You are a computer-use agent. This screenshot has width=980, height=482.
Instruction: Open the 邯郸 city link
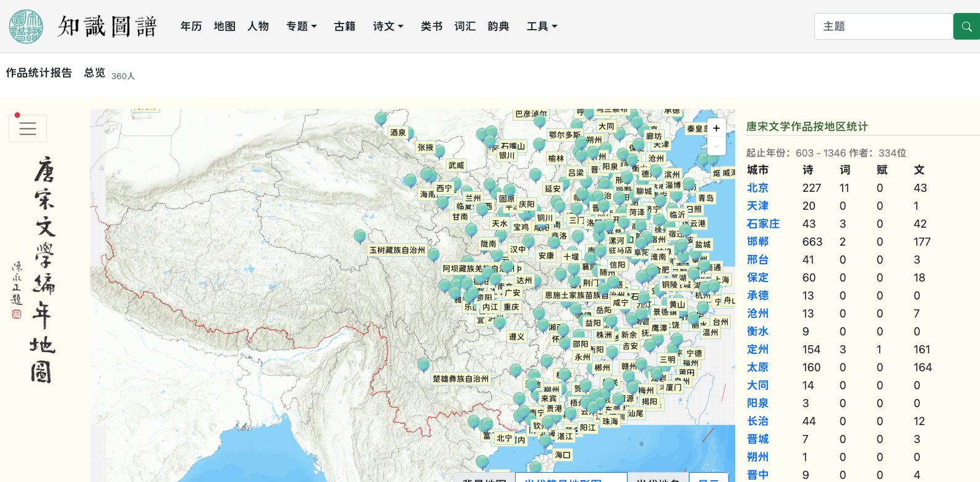click(757, 242)
